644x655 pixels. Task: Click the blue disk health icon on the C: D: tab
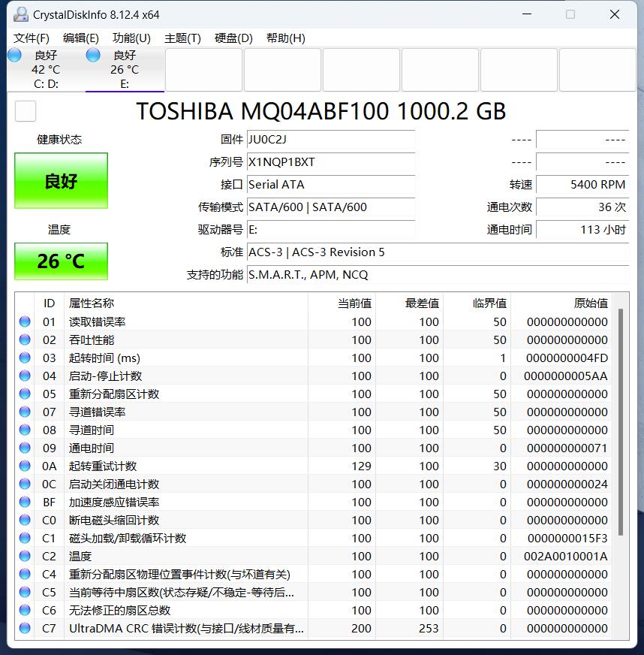click(14, 54)
